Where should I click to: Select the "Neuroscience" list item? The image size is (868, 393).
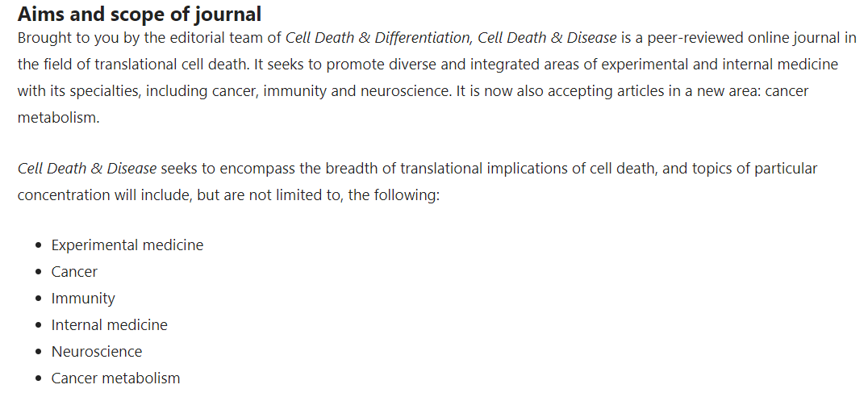coord(97,352)
